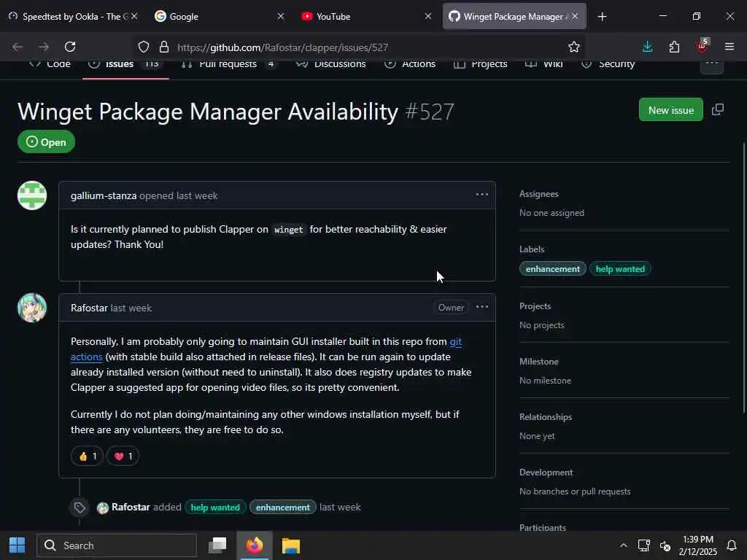This screenshot has width=747, height=560.
Task: Close the Google tab
Action: tap(281, 16)
